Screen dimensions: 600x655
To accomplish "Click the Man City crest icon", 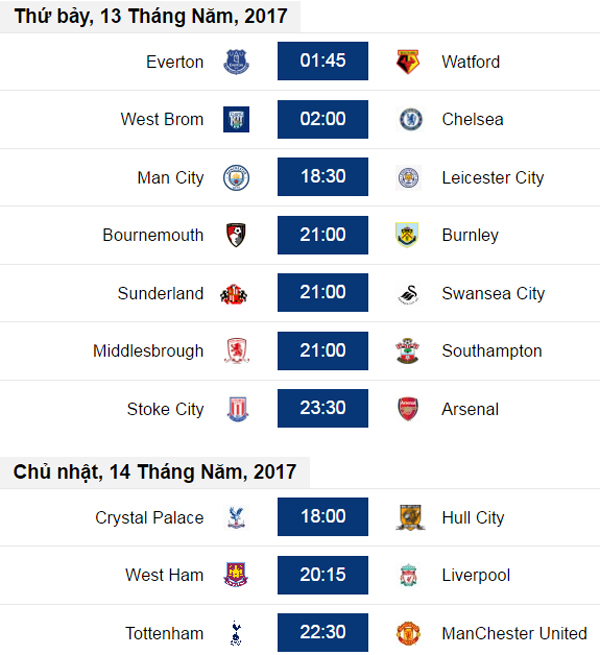I will (236, 178).
